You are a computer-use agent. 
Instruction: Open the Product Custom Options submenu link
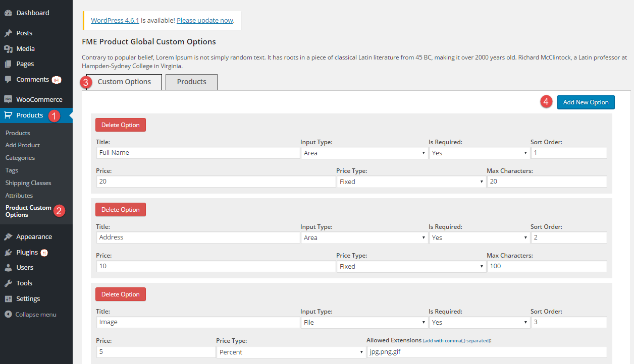(x=28, y=211)
